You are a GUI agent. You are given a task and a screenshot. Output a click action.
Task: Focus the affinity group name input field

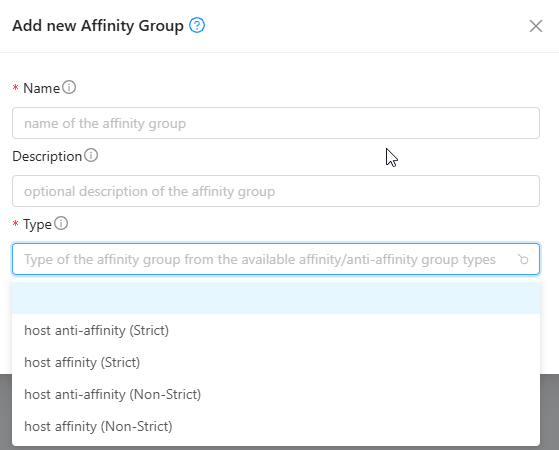(x=276, y=123)
